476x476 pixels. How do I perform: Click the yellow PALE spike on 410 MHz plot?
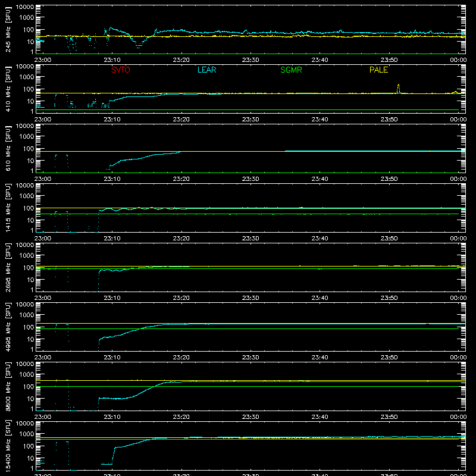click(x=398, y=89)
